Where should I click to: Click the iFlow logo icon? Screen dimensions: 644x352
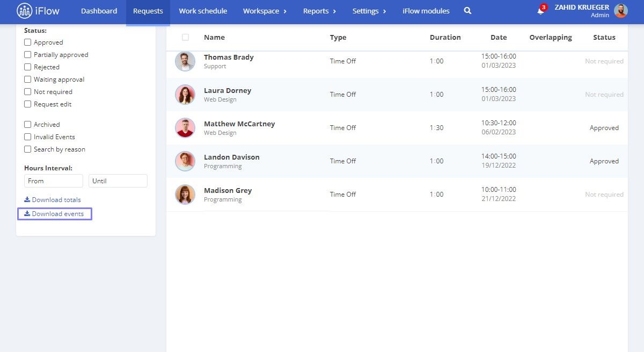point(25,11)
